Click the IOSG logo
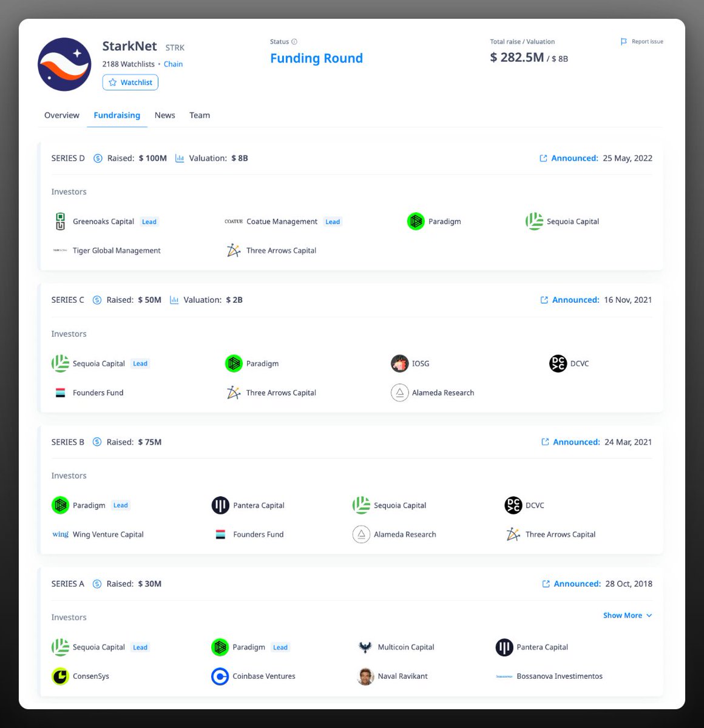Image resolution: width=704 pixels, height=728 pixels. (399, 363)
